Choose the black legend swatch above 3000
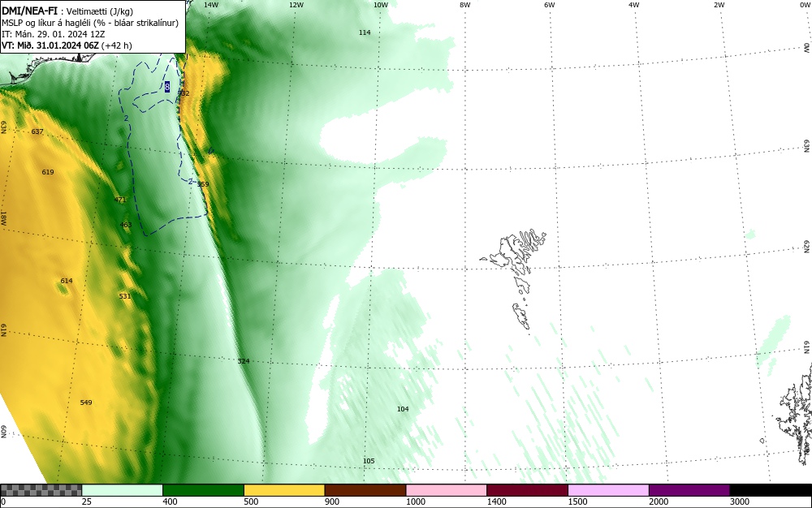This screenshot has width=812, height=508. click(771, 490)
